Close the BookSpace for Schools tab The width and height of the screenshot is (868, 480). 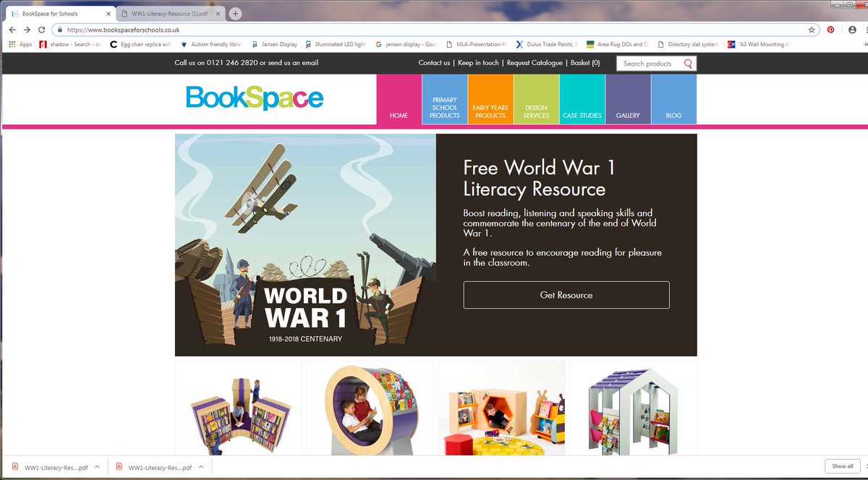(x=109, y=14)
